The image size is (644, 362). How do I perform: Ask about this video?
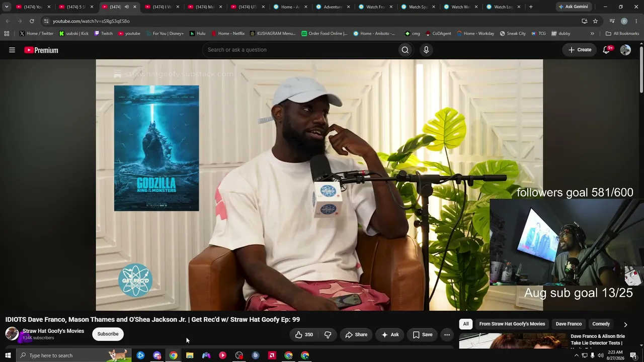pyautogui.click(x=390, y=334)
